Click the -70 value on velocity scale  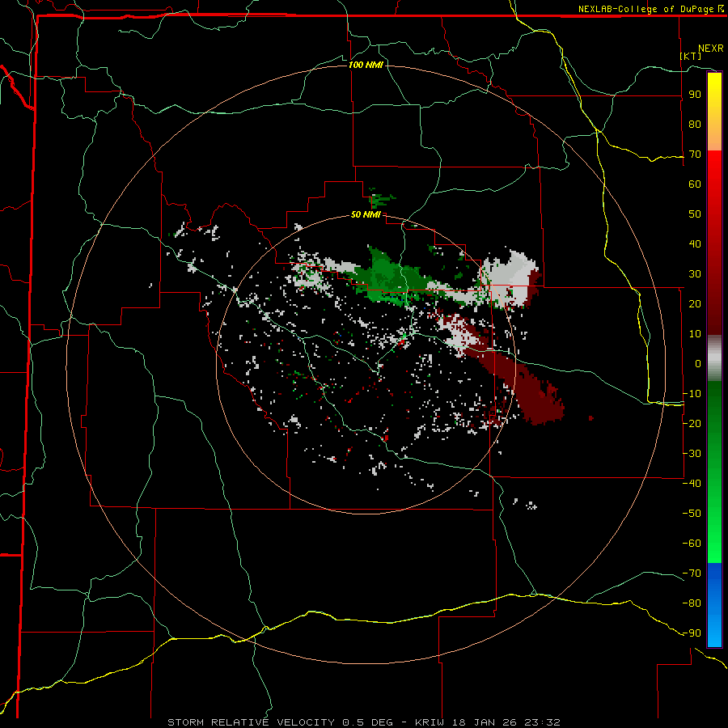coord(692,573)
